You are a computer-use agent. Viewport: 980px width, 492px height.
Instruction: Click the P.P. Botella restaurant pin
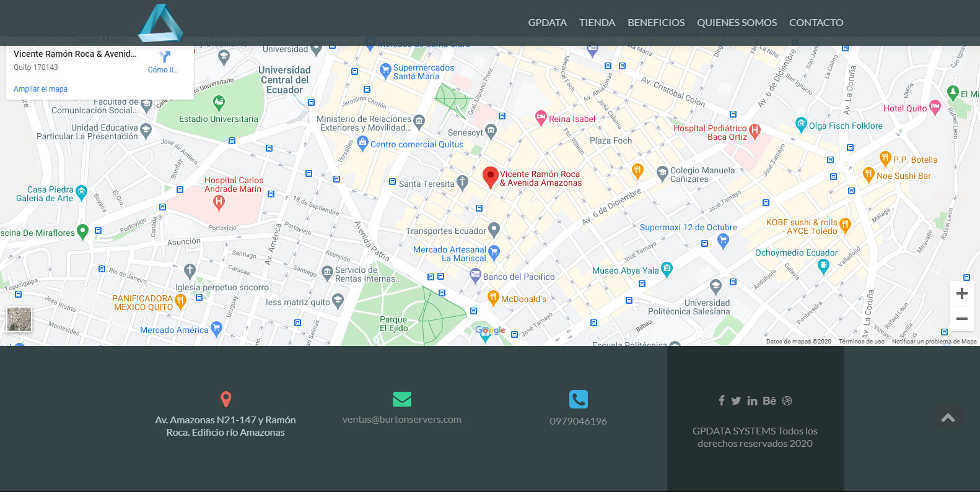pyautogui.click(x=885, y=158)
